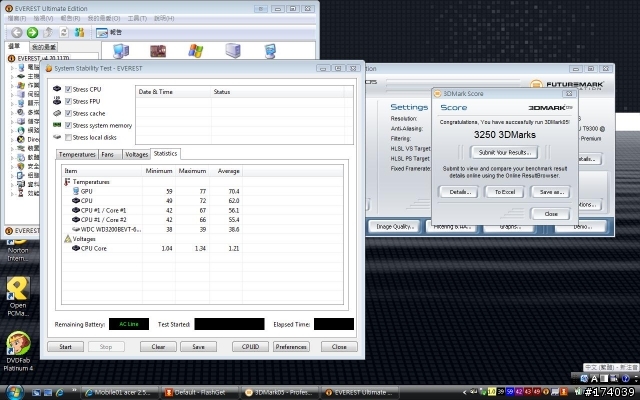Toggle the Stress cache checkbox

click(x=68, y=113)
